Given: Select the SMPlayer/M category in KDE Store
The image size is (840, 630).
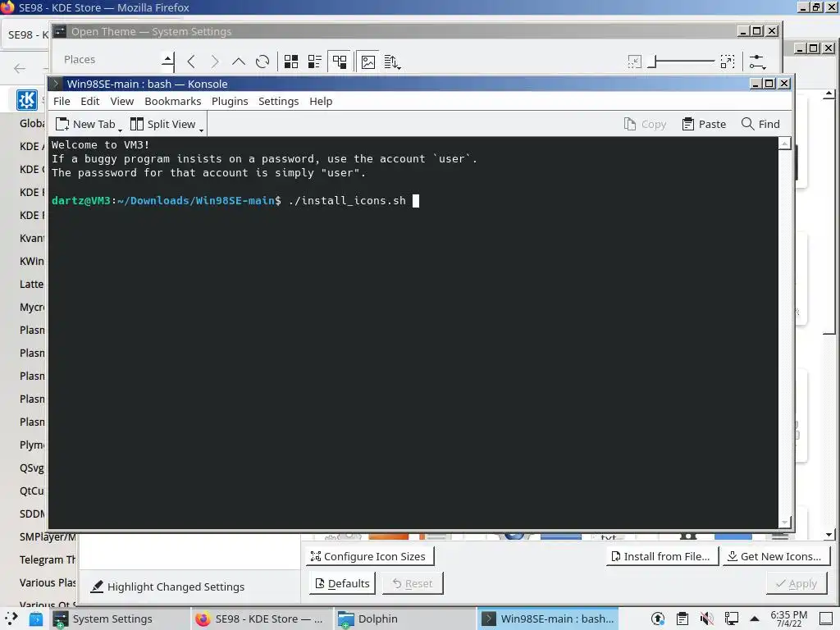Looking at the screenshot, I should pos(48,536).
